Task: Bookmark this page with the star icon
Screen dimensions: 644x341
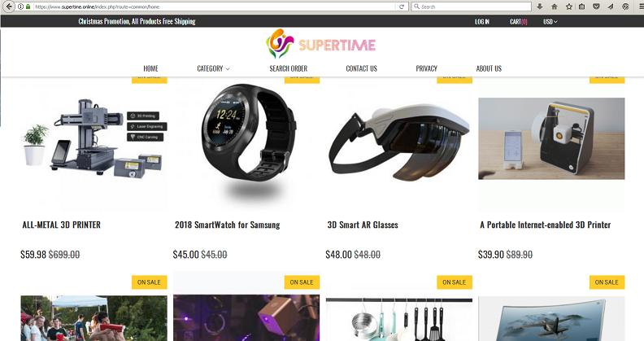Action: (x=569, y=7)
